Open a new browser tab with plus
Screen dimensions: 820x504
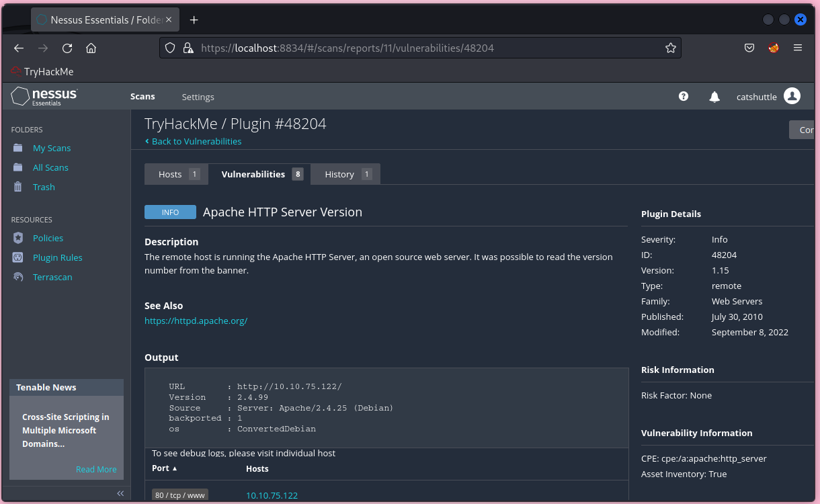coord(194,20)
